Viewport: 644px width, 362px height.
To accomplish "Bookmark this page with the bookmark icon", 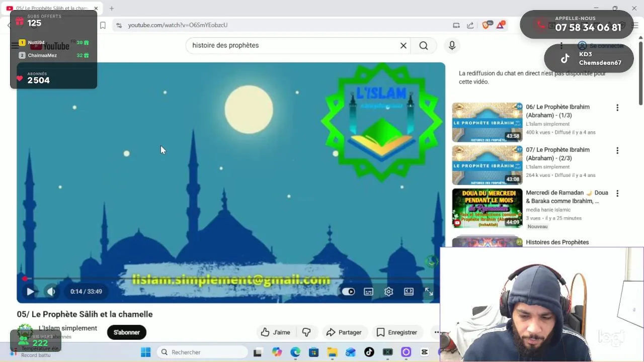I will (x=103, y=25).
